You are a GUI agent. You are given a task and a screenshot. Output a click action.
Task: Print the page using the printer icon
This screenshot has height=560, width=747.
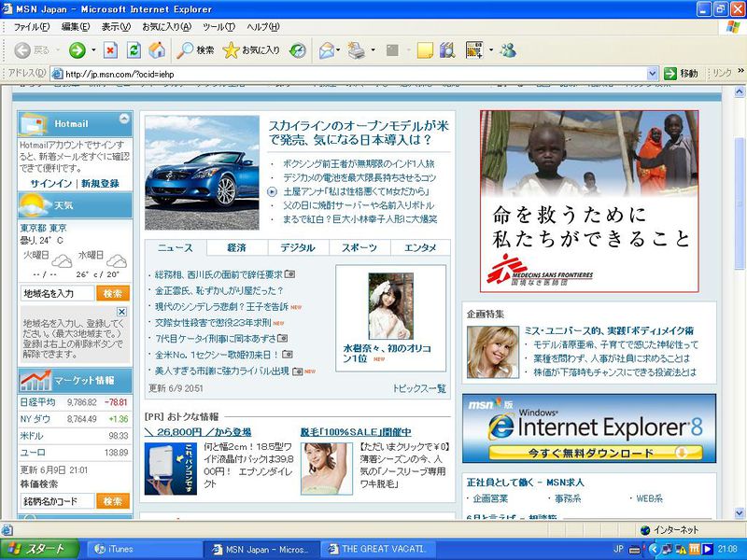(355, 50)
